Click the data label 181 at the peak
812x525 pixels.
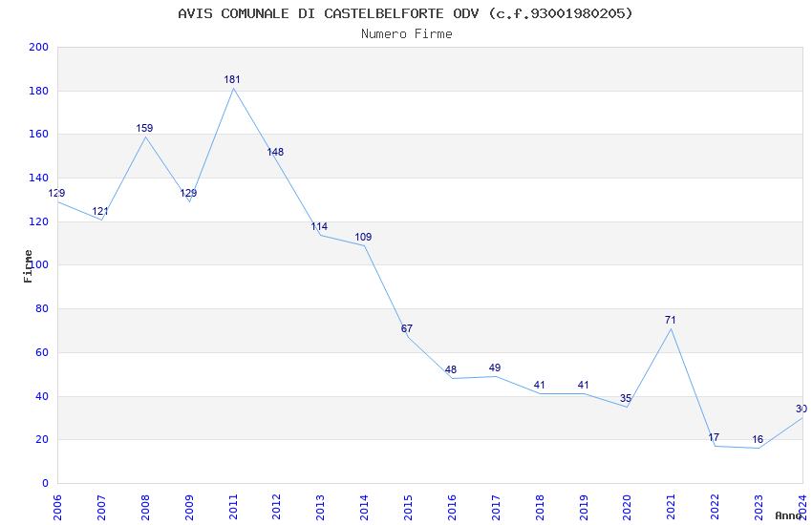tap(232, 79)
